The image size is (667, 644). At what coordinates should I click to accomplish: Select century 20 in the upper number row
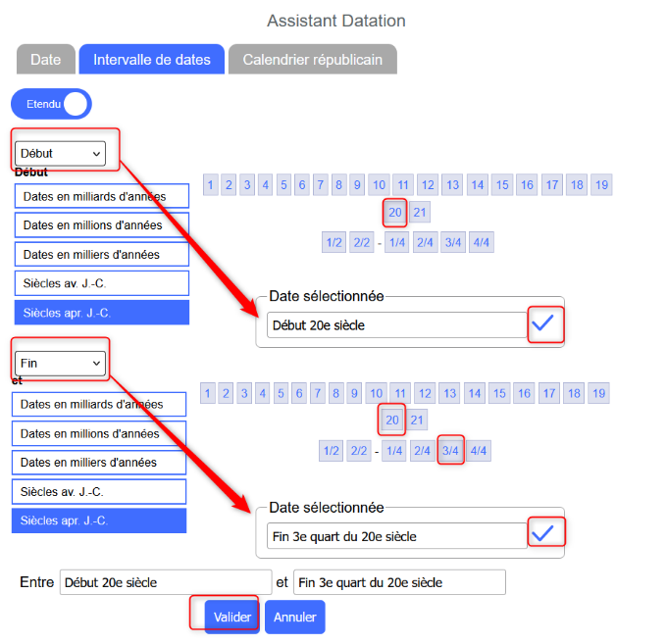[395, 212]
